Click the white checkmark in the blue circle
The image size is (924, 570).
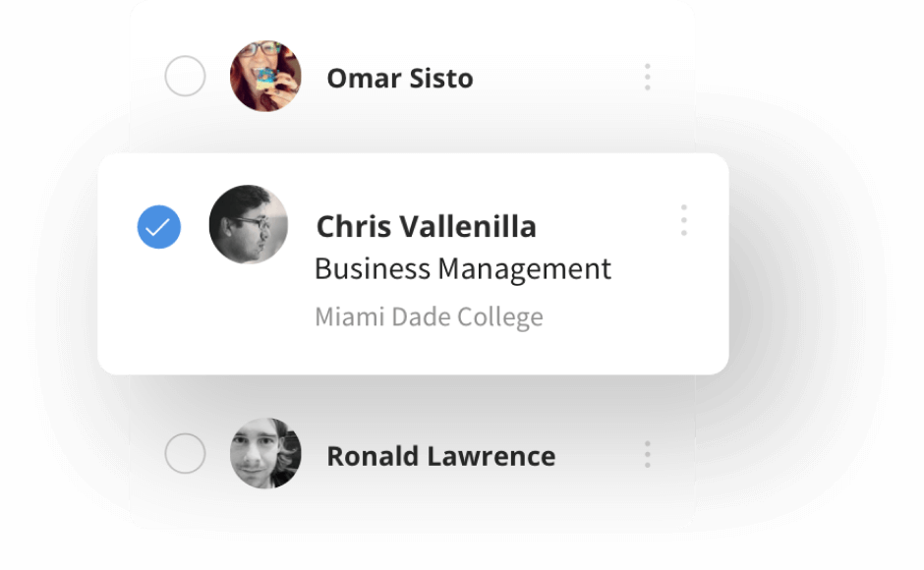(x=158, y=227)
